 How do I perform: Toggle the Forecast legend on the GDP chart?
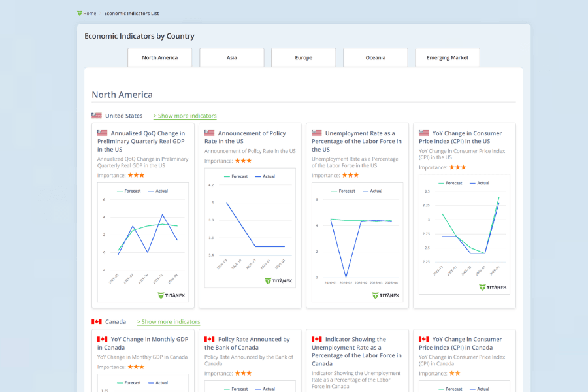(133, 190)
